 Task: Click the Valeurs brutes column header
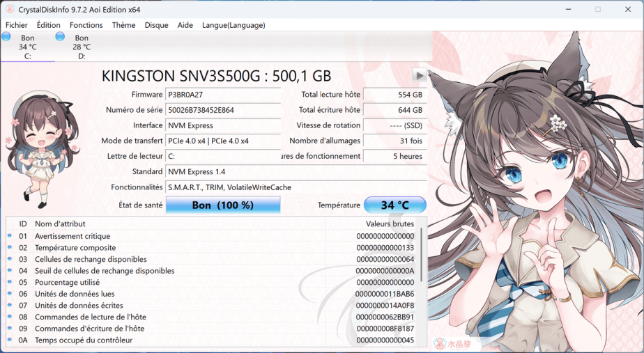(x=390, y=223)
